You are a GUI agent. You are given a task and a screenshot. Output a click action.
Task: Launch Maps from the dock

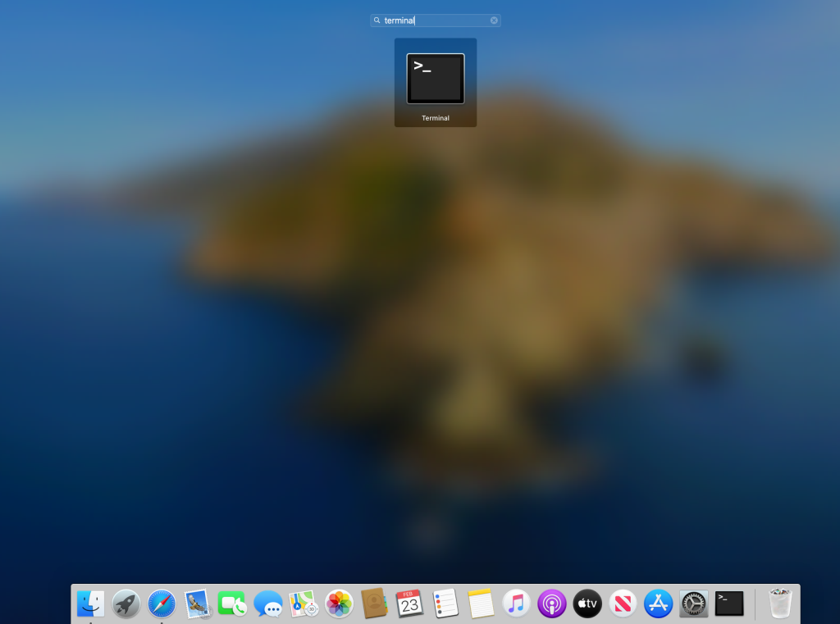pos(304,604)
